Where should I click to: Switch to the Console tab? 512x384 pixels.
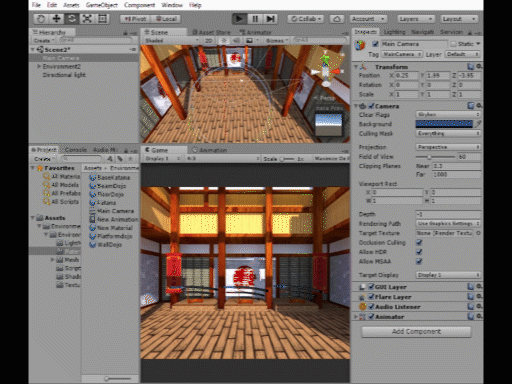point(75,150)
